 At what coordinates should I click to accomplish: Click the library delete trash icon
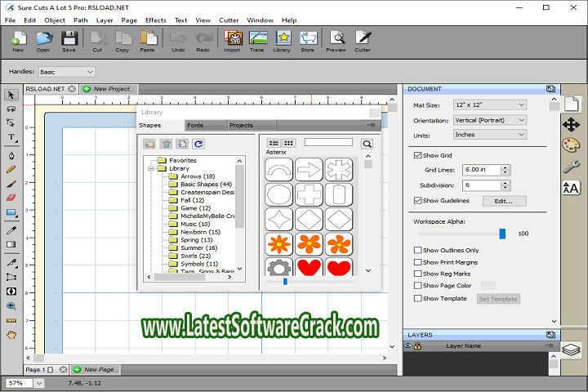166,144
